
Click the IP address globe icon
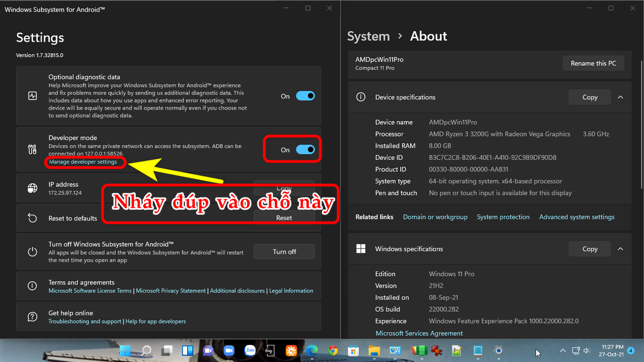(x=33, y=188)
